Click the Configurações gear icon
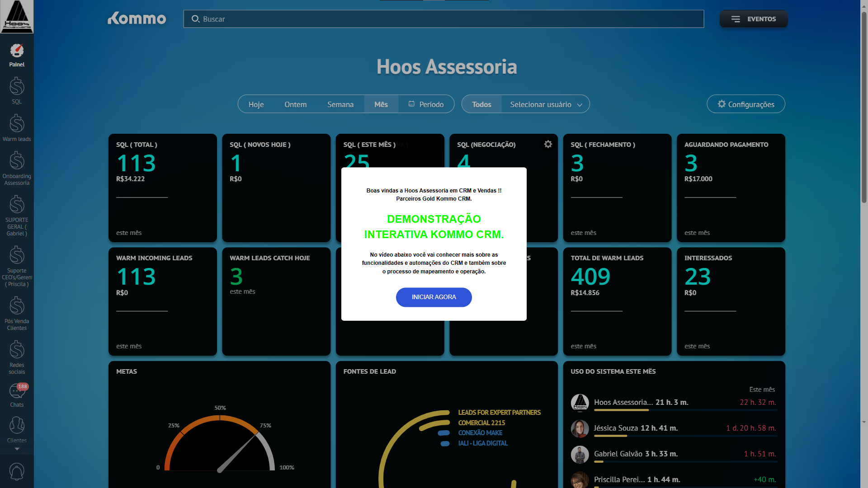 (x=722, y=104)
